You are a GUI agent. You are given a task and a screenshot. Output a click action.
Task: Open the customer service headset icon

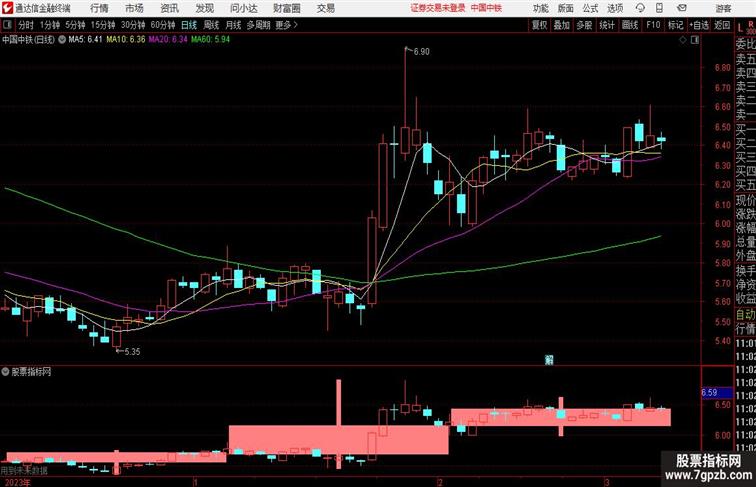[640, 8]
